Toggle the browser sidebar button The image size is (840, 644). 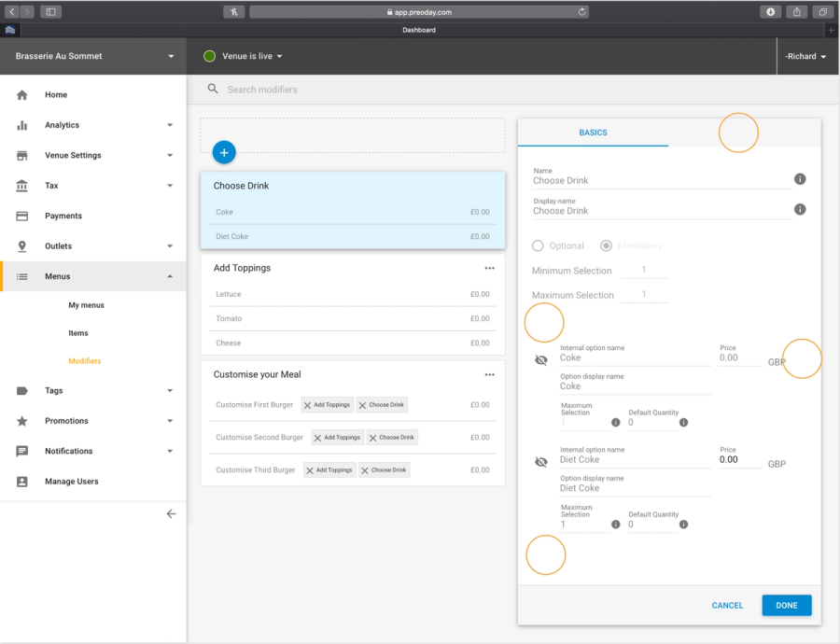51,12
